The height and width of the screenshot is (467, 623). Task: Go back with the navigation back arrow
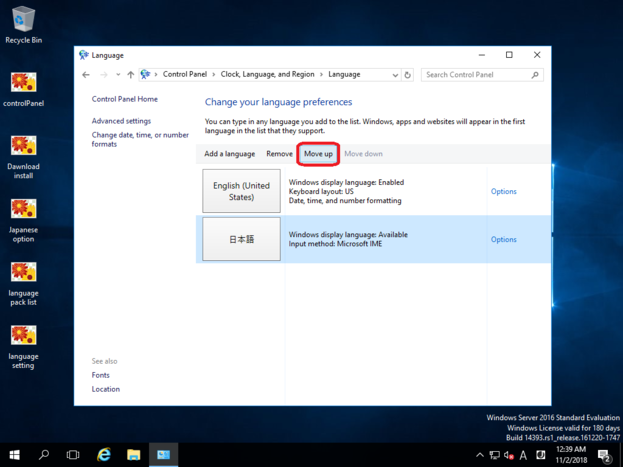tap(86, 75)
